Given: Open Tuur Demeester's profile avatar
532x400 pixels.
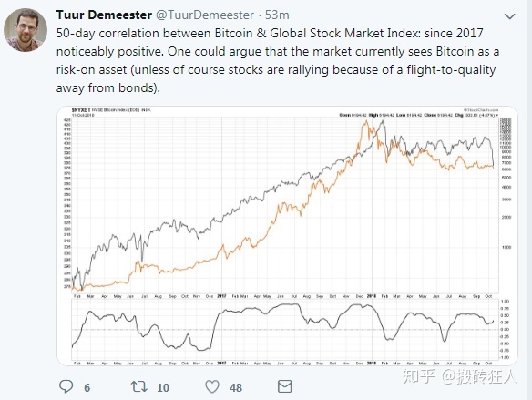Looking at the screenshot, I should [x=26, y=30].
